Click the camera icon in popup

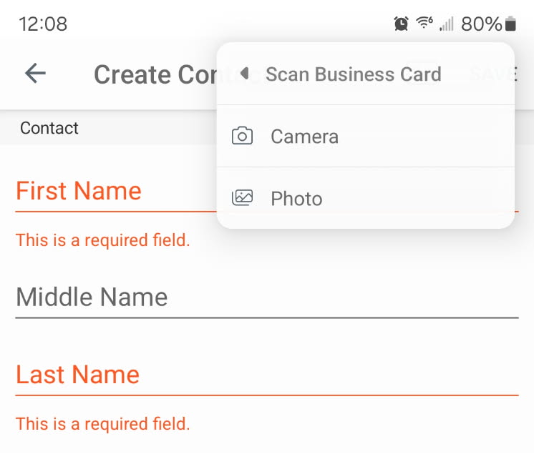coord(242,136)
